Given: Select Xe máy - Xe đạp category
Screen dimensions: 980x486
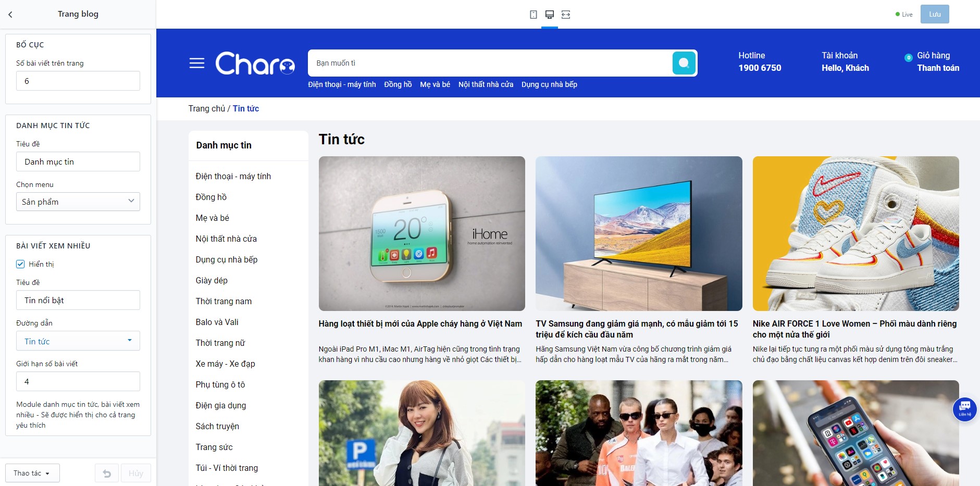Looking at the screenshot, I should point(225,364).
